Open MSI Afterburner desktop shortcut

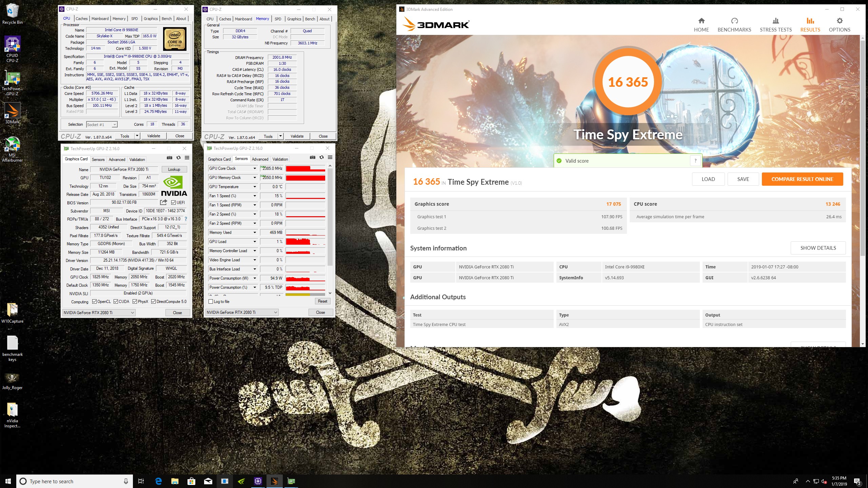click(12, 149)
